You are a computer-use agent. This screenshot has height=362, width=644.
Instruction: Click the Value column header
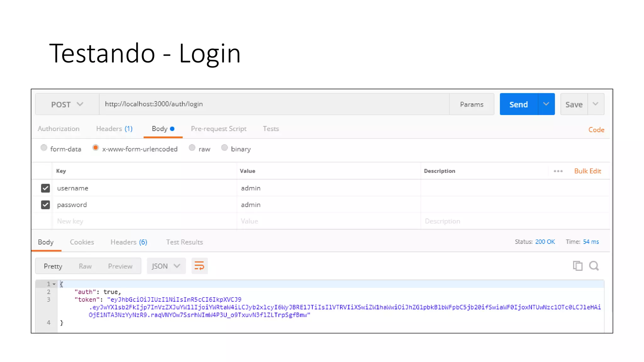[x=247, y=171]
